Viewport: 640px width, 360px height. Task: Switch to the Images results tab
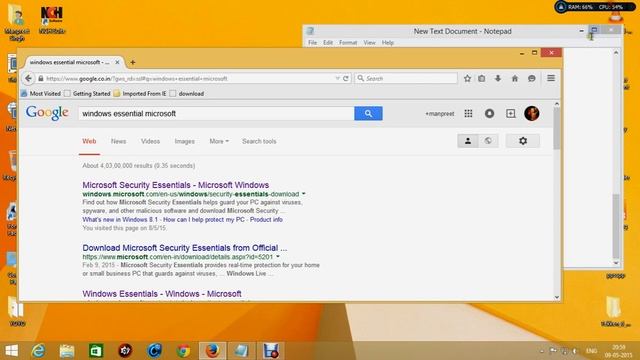click(184, 141)
